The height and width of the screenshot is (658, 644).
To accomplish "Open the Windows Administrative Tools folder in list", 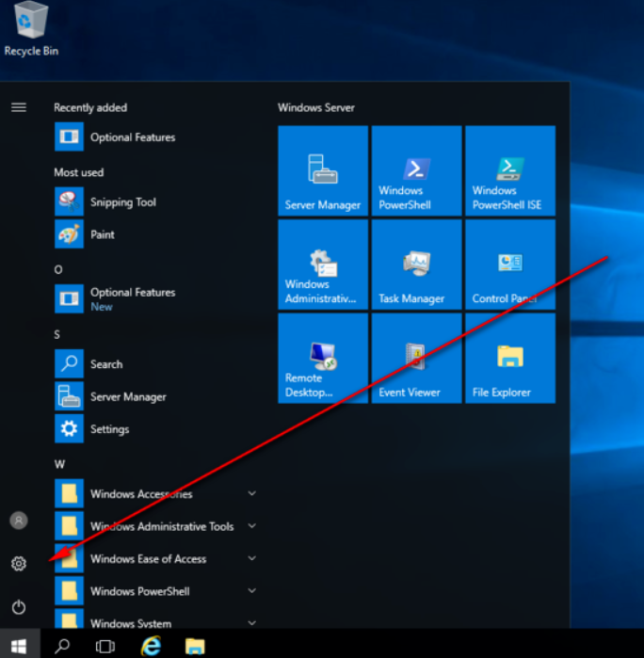I will tap(157, 526).
